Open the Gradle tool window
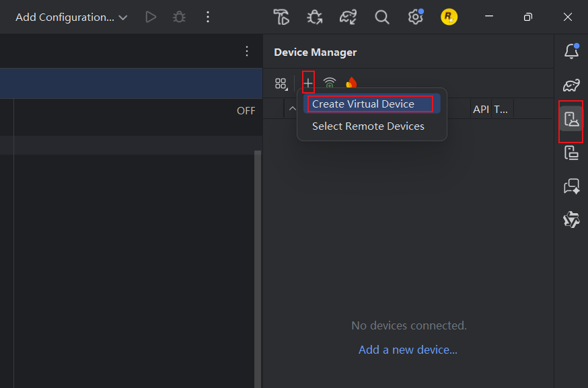 click(x=571, y=85)
